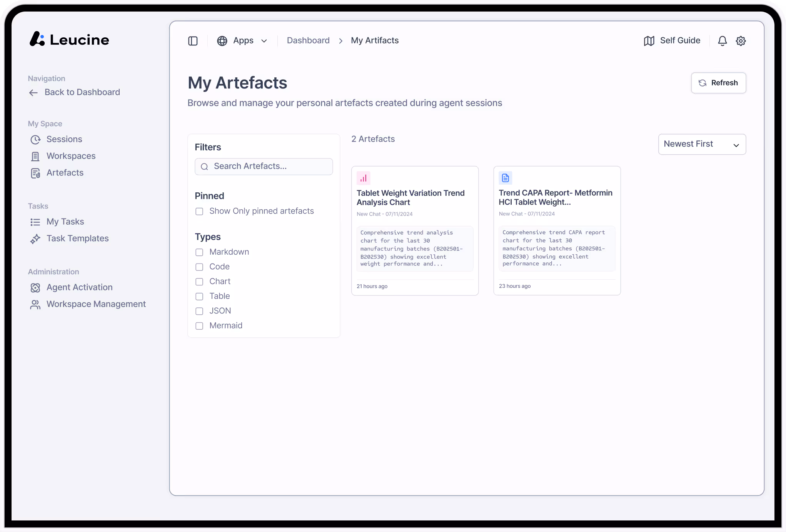Go to My Tasks sidebar item

[x=65, y=222]
